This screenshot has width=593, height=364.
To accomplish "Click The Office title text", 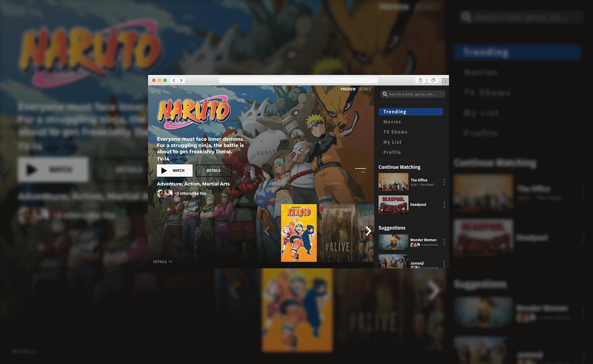I will tap(419, 180).
